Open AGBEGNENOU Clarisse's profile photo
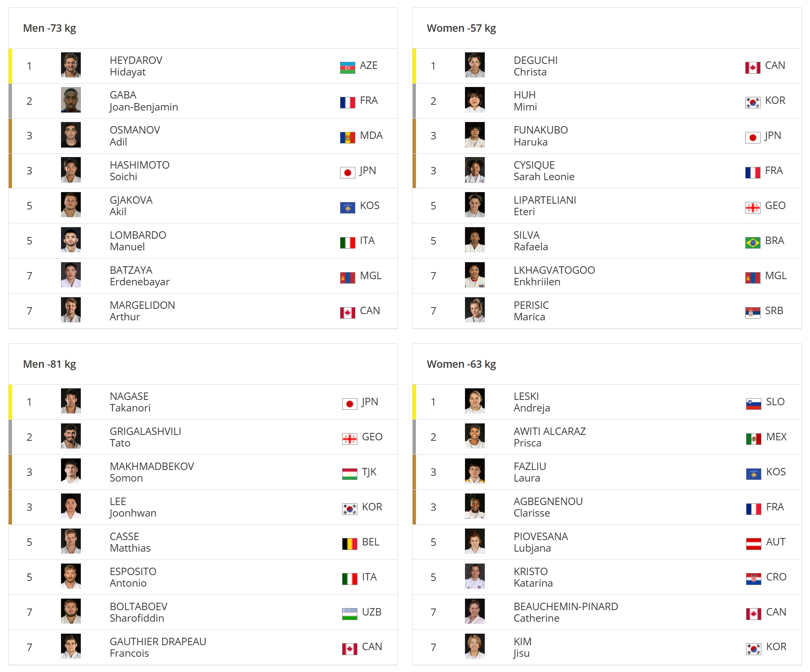The height and width of the screenshot is (672, 810). click(475, 506)
